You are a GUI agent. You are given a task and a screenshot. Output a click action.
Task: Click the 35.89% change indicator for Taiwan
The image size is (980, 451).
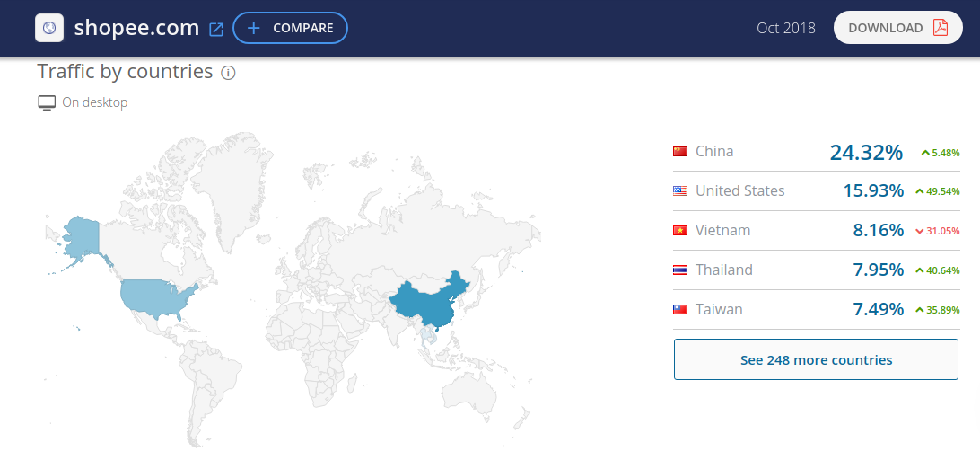[x=938, y=310]
